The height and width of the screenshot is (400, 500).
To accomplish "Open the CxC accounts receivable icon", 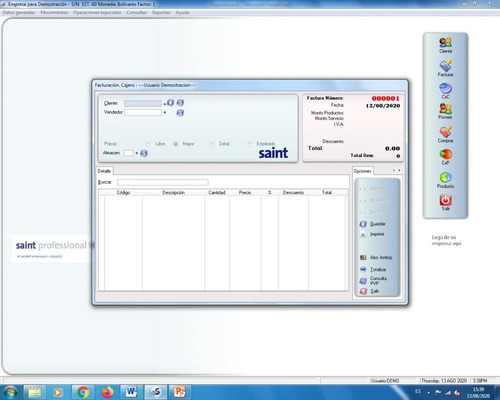I will coord(445,91).
